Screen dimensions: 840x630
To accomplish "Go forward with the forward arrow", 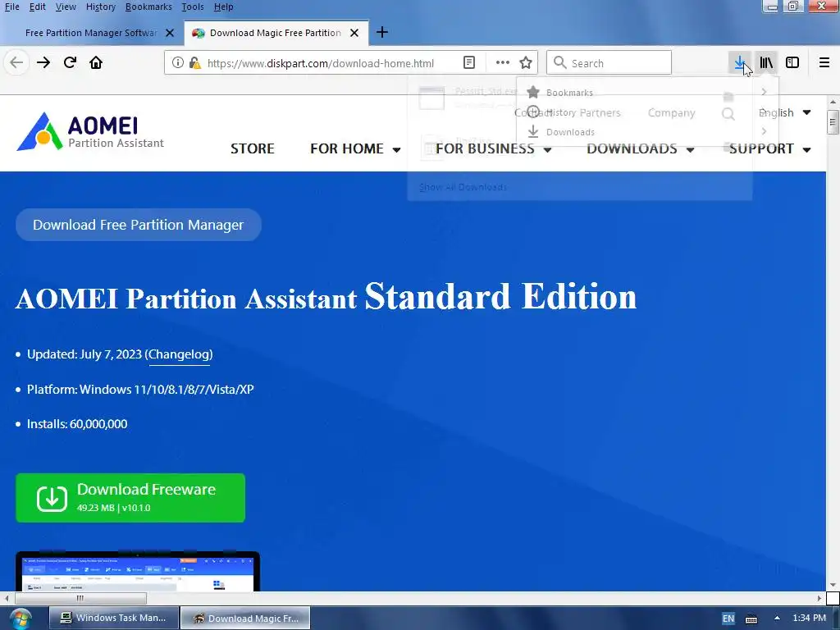I will (43, 62).
